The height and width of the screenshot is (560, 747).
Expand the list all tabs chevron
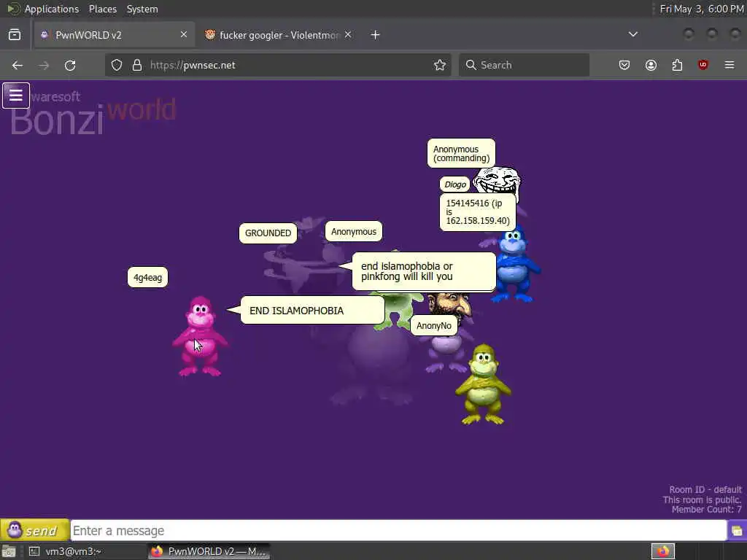coord(633,34)
